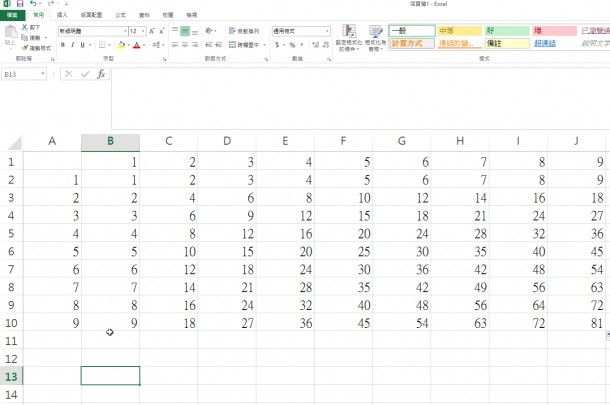Click the cell borders icon
610x405 pixels.
pos(102,45)
